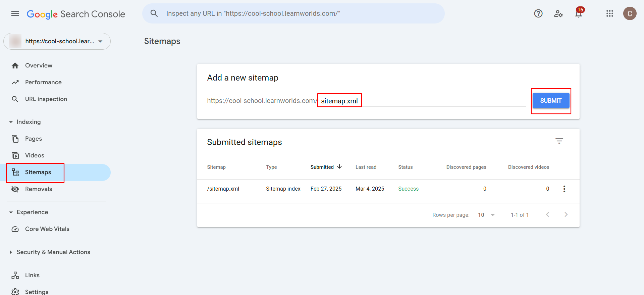Click the Last read column header
This screenshot has width=644, height=295.
tap(366, 167)
